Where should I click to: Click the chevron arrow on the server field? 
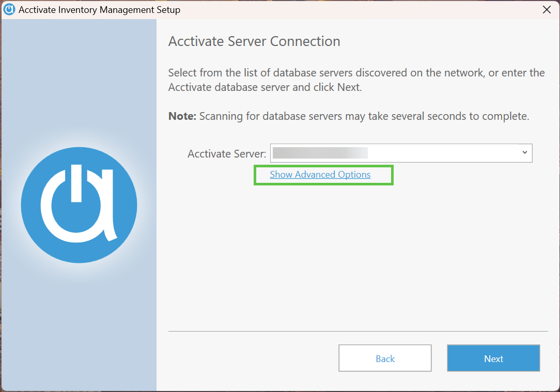pyautogui.click(x=525, y=153)
